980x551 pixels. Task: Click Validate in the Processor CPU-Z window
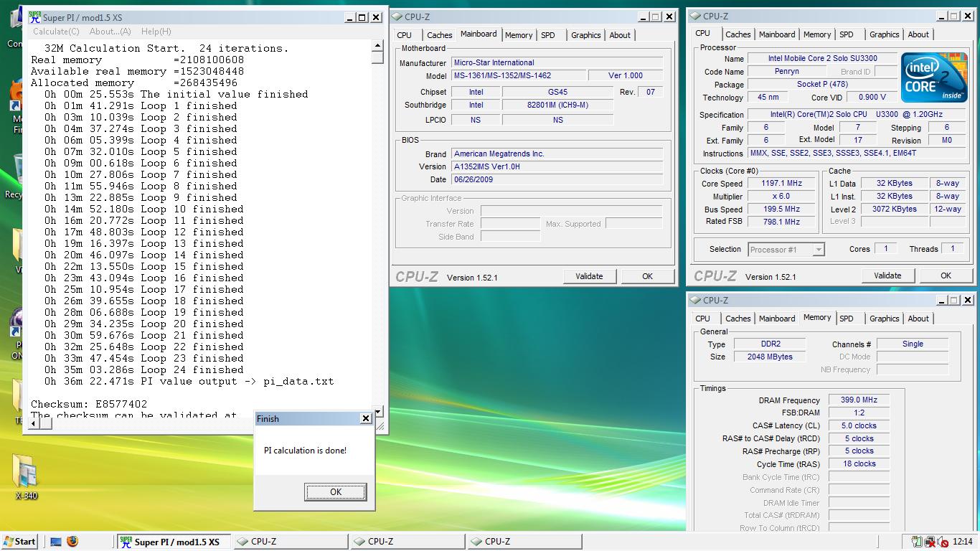887,275
